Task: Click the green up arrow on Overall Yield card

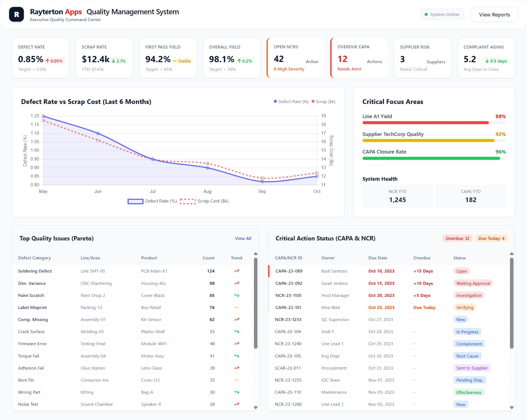Action: pos(239,61)
